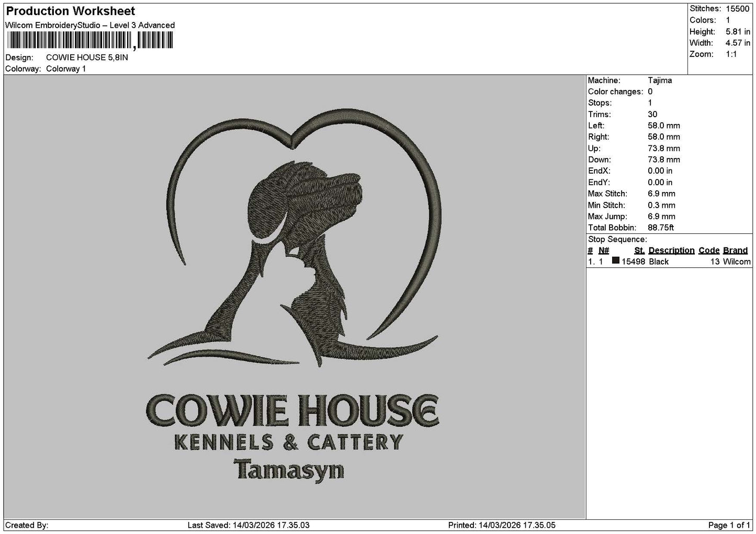Select the Up value 73.8 mm

coord(664,149)
